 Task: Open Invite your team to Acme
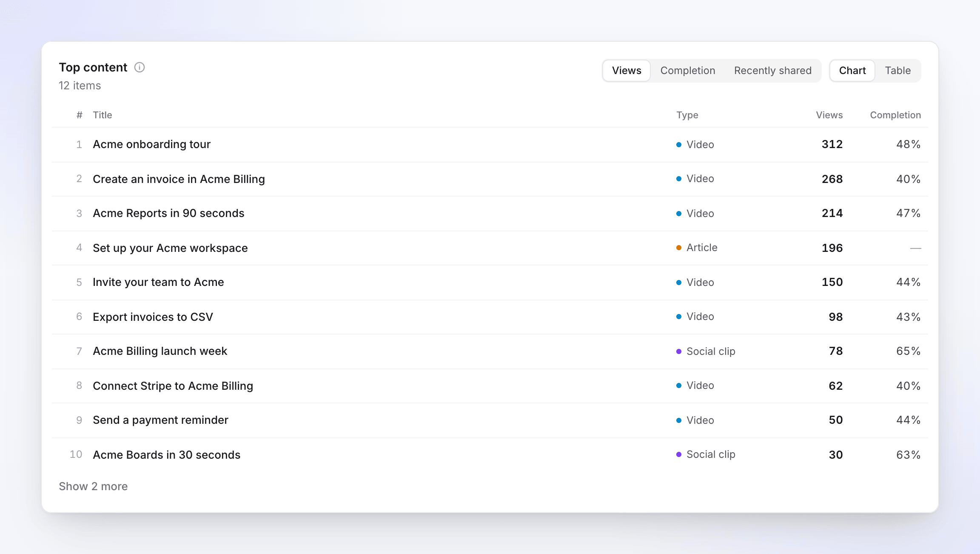click(x=158, y=282)
